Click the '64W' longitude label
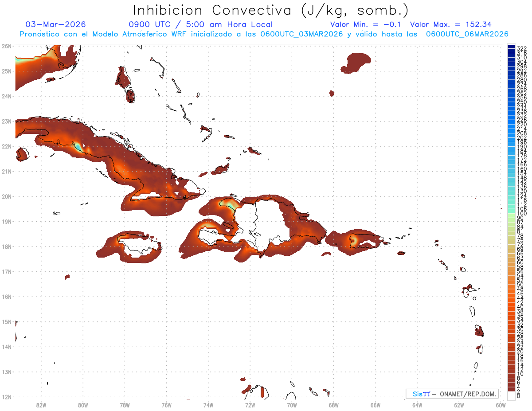 point(417,405)
